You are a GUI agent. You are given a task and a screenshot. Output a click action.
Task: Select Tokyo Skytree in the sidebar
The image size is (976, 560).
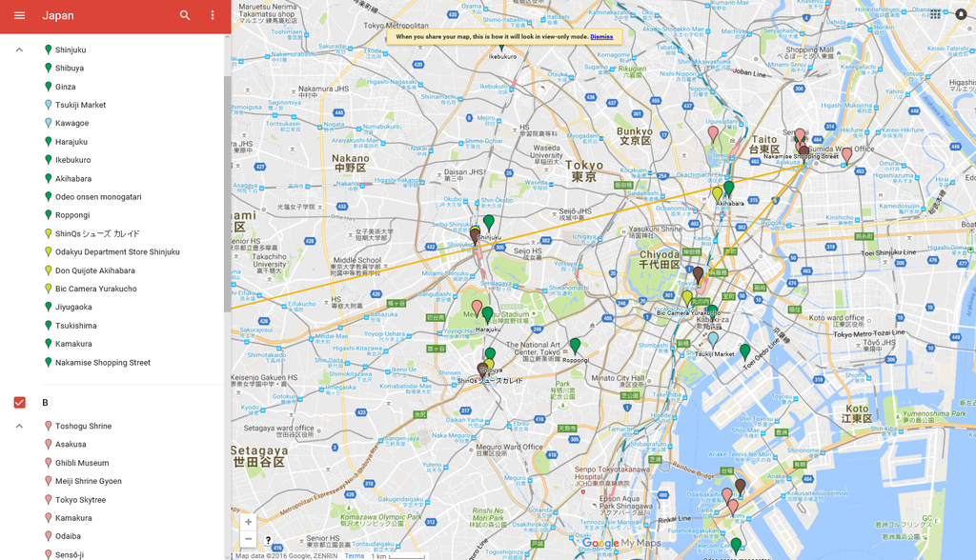pyautogui.click(x=80, y=500)
